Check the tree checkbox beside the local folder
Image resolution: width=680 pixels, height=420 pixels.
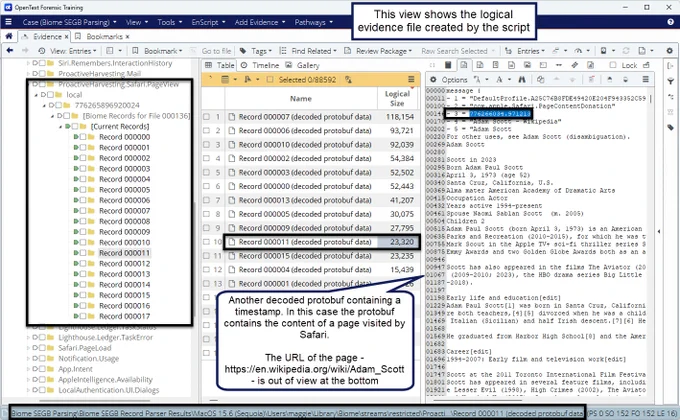(x=50, y=95)
